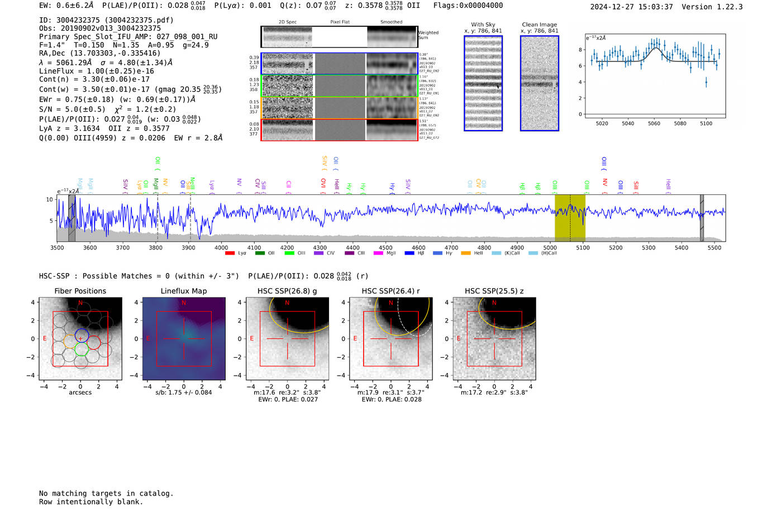Open the blue-bordered fiber row's 2D Spec cutout
The height and width of the screenshot is (532, 782).
tap(288, 64)
